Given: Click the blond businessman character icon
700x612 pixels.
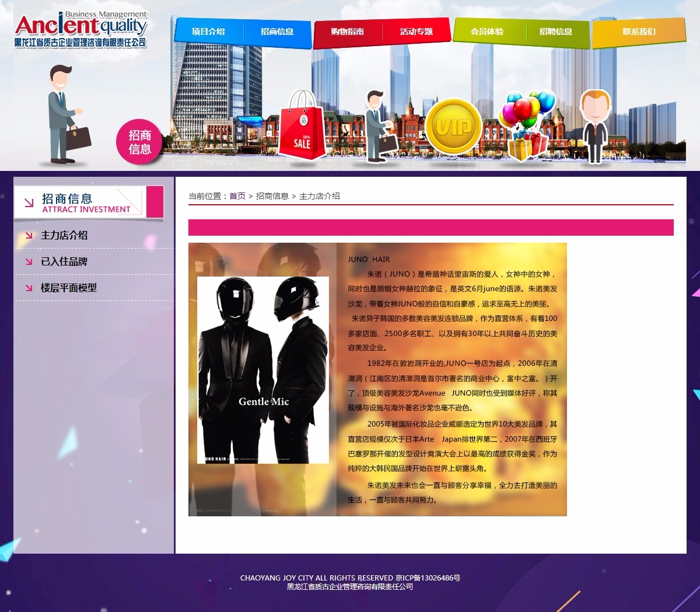Looking at the screenshot, I should (595, 125).
